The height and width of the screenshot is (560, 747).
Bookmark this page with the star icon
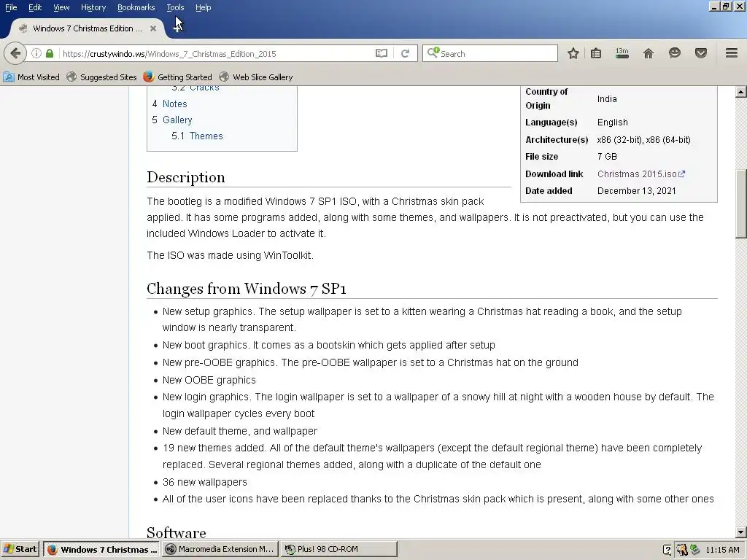tap(573, 53)
